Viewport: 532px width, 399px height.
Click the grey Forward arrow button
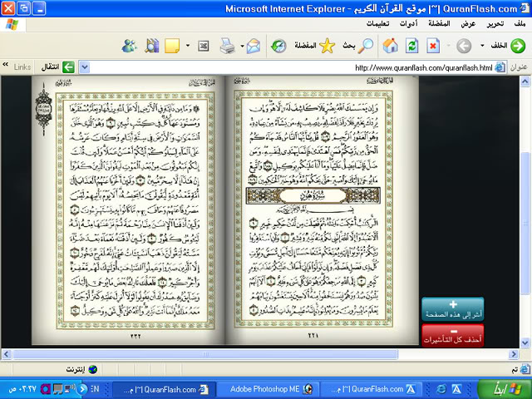tap(464, 46)
